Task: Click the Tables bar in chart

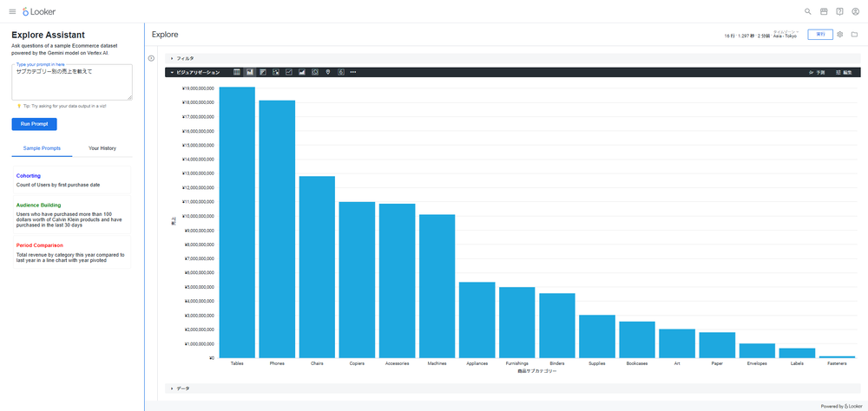Action: [x=237, y=222]
